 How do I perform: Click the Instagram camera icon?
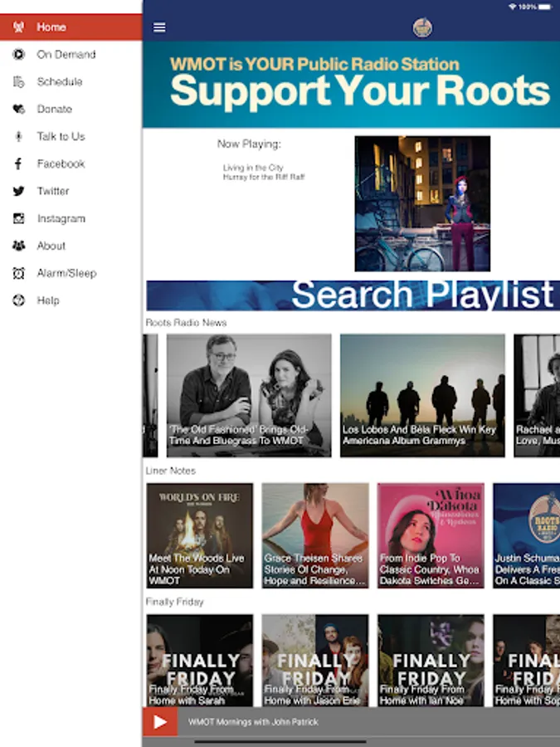(18, 218)
